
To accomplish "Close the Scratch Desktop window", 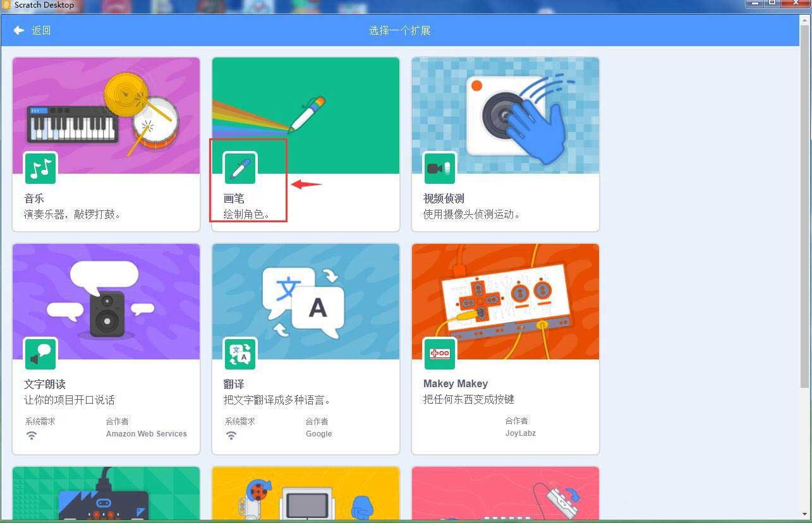I will 796,4.
